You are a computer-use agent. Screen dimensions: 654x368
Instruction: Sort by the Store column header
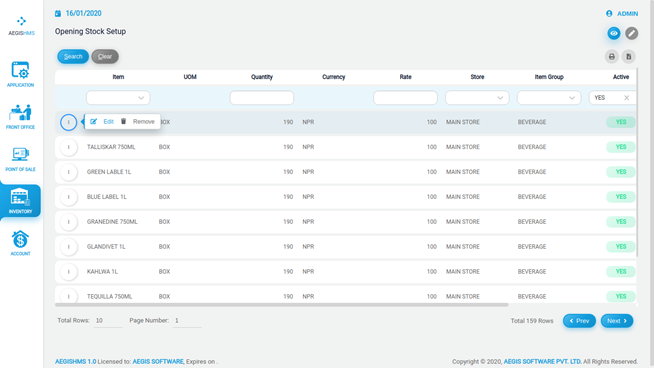click(477, 77)
